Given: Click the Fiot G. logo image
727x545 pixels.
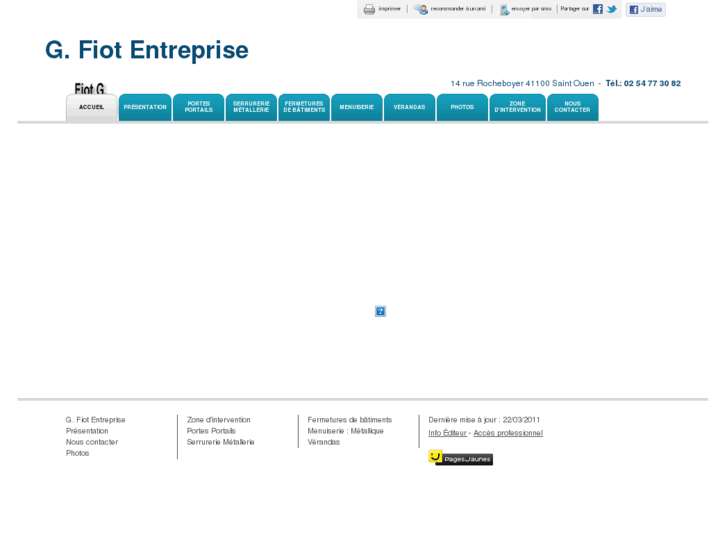Looking at the screenshot, I should pos(90,88).
